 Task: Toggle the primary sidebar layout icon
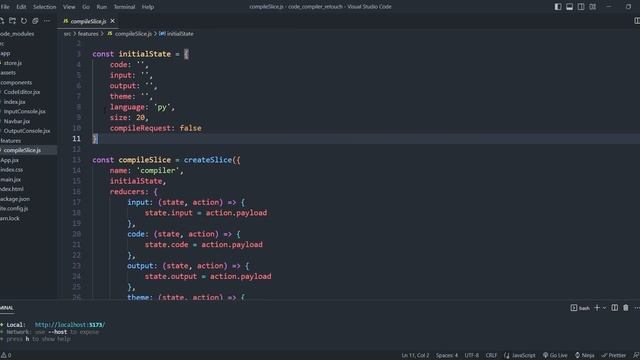point(558,7)
